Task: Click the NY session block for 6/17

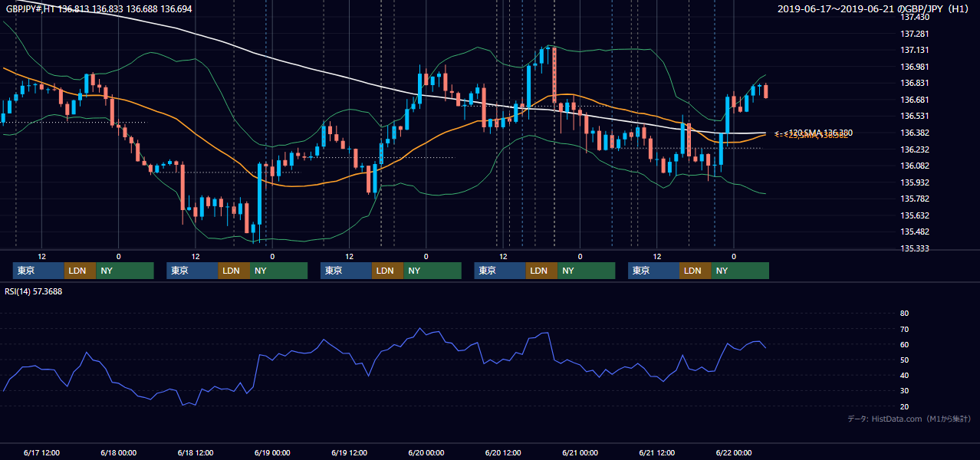Action: point(125,271)
